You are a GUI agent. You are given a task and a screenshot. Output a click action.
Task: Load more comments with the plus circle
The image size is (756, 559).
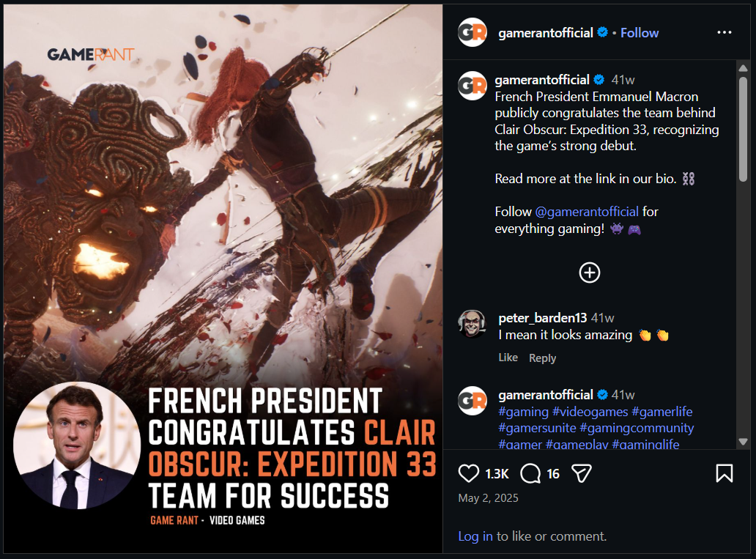[589, 273]
